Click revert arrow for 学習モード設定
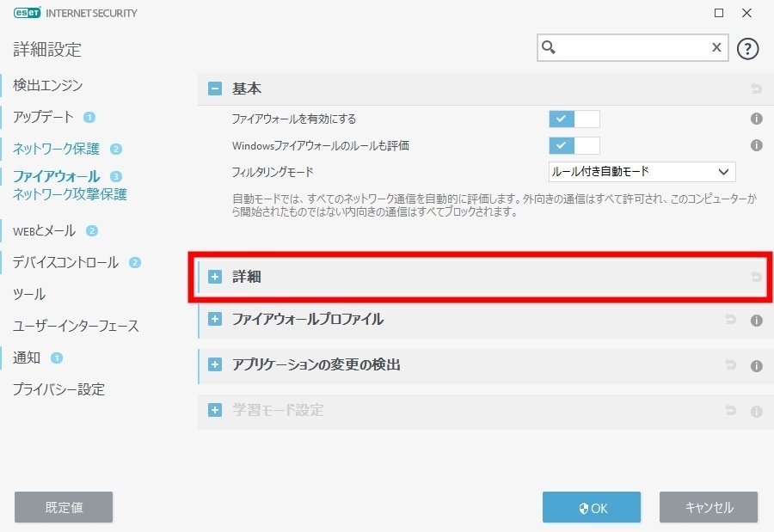Image resolution: width=774 pixels, height=532 pixels. point(730,410)
